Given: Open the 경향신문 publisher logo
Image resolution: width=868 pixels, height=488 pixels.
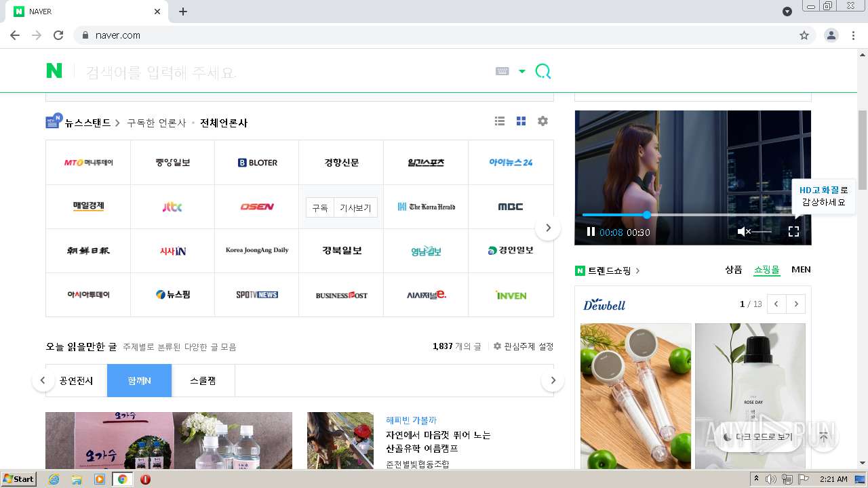Looking at the screenshot, I should 341,163.
